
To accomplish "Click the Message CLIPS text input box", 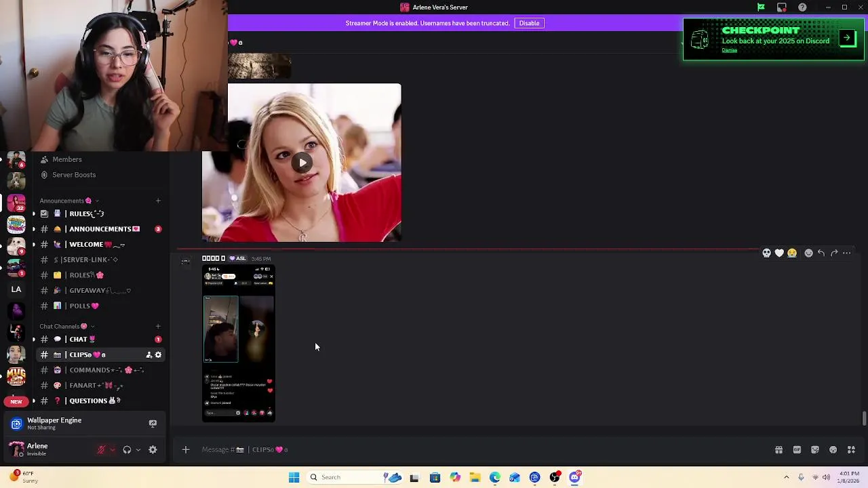I will click(475, 449).
